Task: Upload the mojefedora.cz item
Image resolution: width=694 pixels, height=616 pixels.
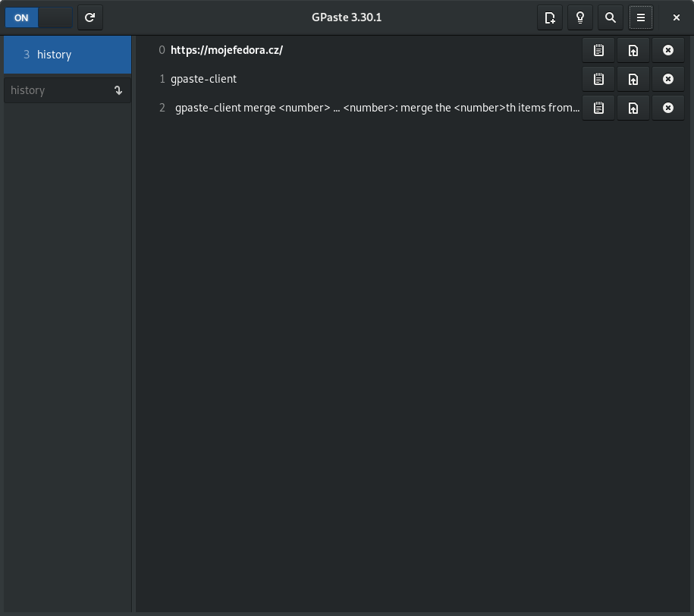Action: pyautogui.click(x=633, y=50)
